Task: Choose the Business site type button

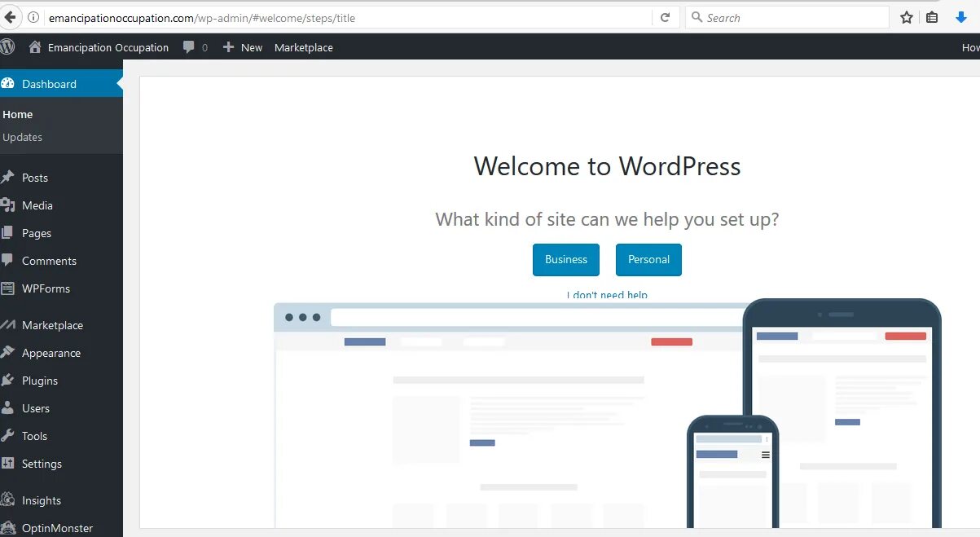Action: click(566, 259)
